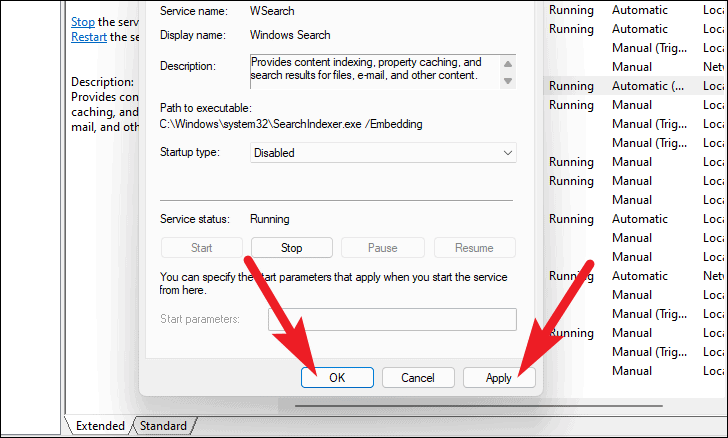The image size is (728, 438).
Task: Switch to the Standard tab
Action: (x=163, y=425)
